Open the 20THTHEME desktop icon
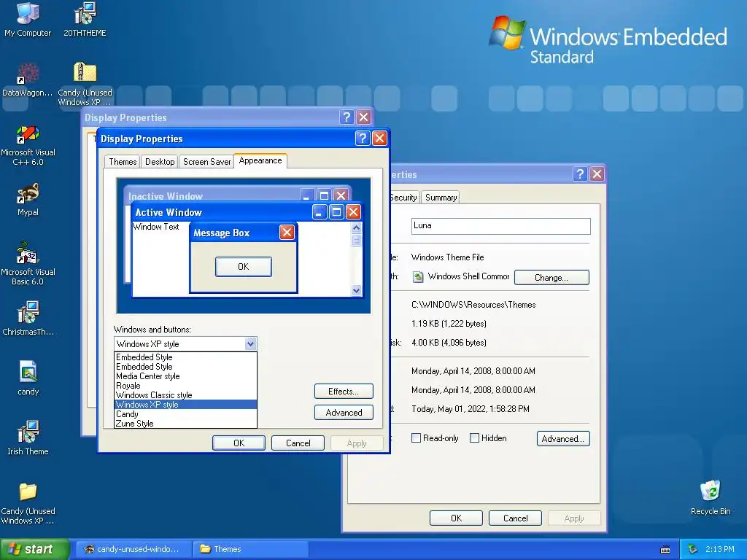747x560 pixels. pyautogui.click(x=85, y=19)
